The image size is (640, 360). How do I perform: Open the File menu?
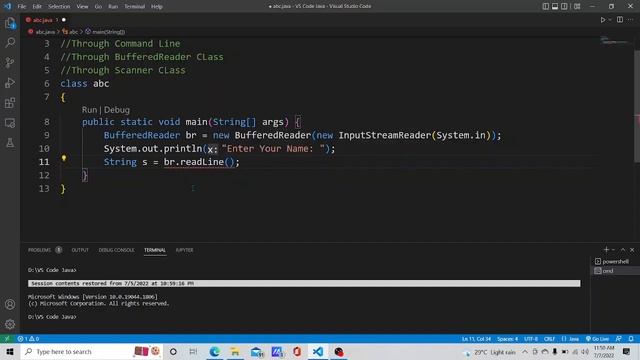[22, 7]
